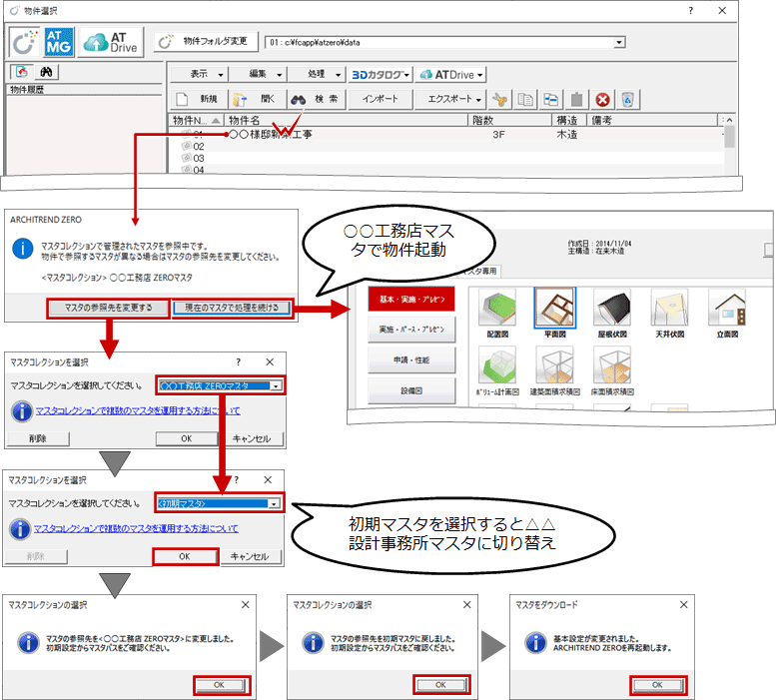Viewport: 776px width, 700px height.
Task: Click the scissors cut icon
Action: point(499,100)
